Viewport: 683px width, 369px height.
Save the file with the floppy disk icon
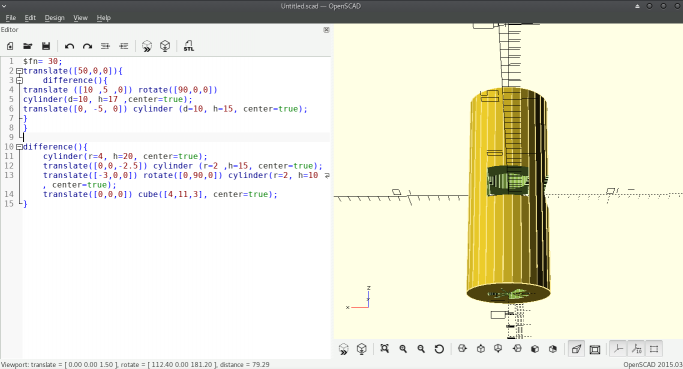[46, 46]
